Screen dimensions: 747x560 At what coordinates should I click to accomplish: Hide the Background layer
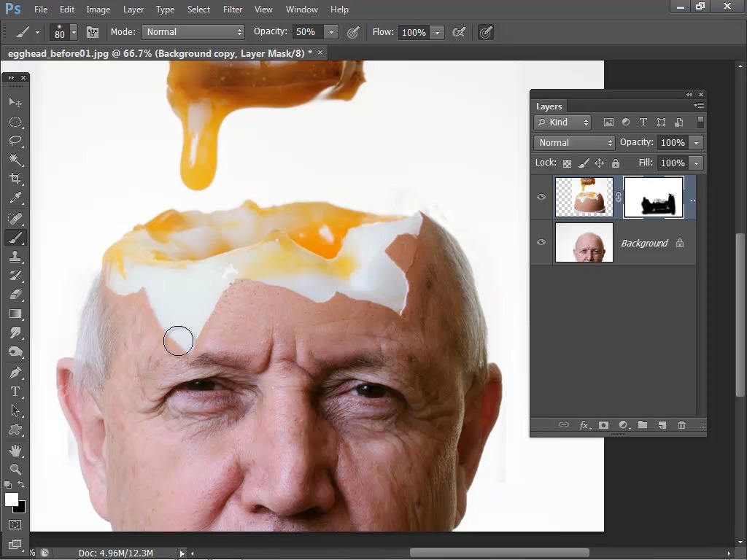point(541,242)
